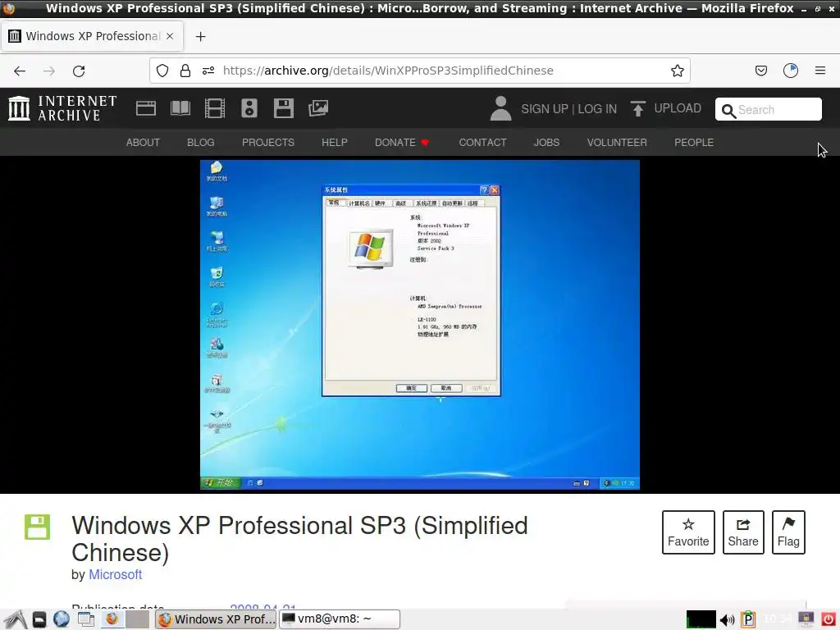
Task: Open the BLOG menu item
Action: coord(201,143)
